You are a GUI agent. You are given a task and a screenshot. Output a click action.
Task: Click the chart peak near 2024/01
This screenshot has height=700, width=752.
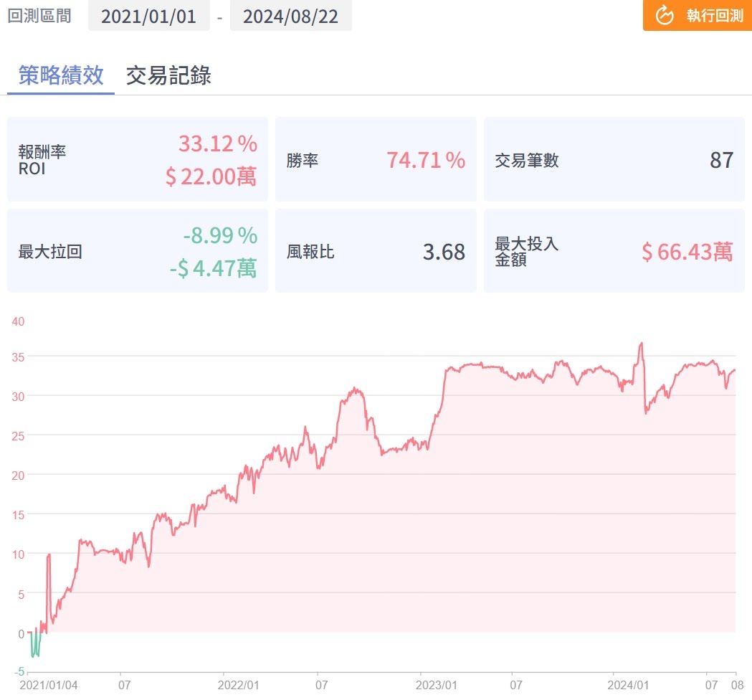pos(641,344)
